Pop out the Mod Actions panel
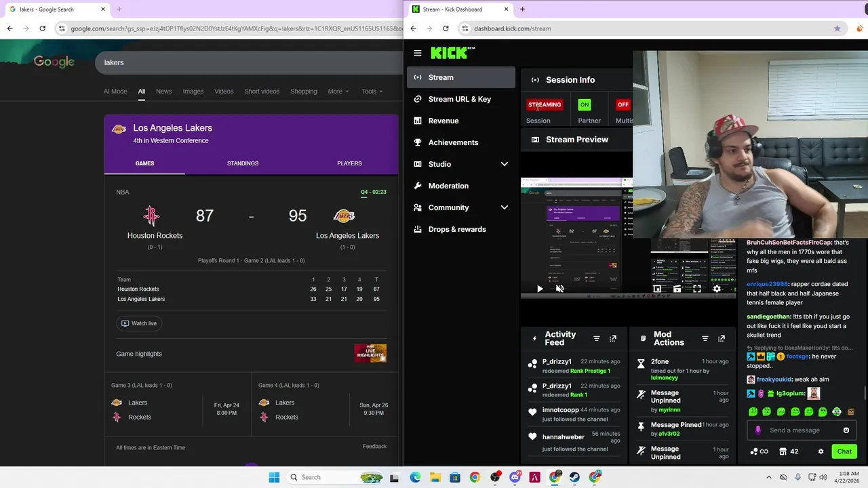Viewport: 868px width, 488px height. (x=722, y=338)
